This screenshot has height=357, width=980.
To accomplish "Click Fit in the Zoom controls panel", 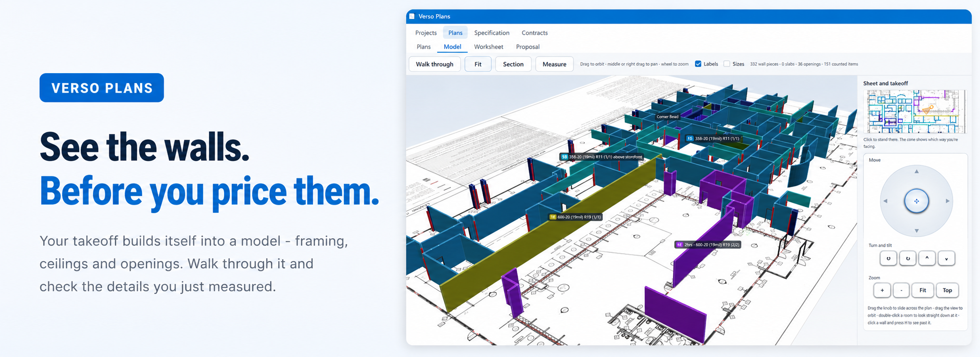I will click(x=922, y=291).
